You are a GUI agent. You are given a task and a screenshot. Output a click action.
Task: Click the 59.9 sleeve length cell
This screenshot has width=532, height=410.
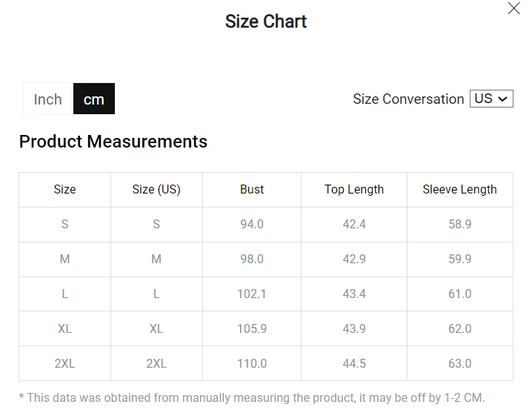[x=460, y=259]
